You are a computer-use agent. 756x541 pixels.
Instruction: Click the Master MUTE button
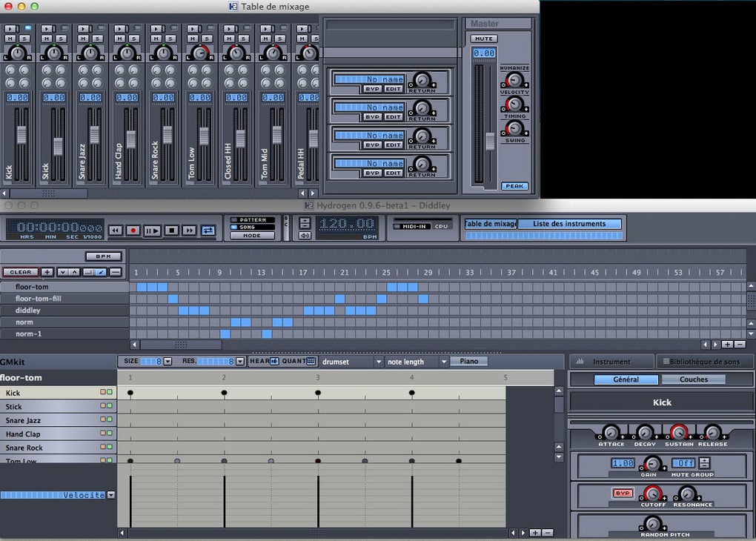click(484, 39)
